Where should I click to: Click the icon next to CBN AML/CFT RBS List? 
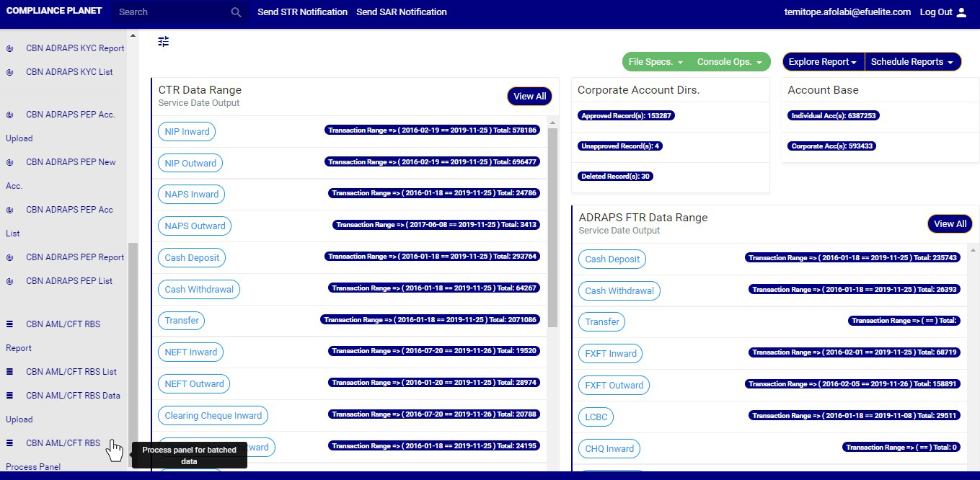(x=10, y=372)
